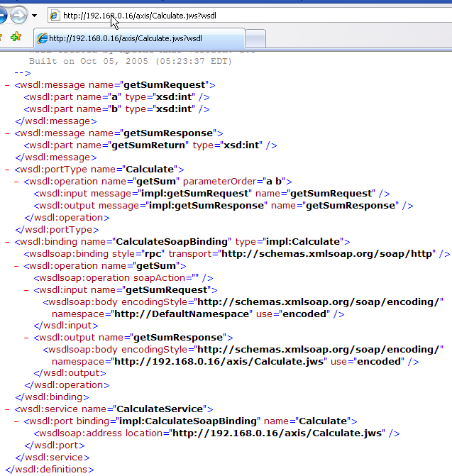Collapse the wsdl:port Calculate node
This screenshot has width=452, height=476.
coord(16,421)
